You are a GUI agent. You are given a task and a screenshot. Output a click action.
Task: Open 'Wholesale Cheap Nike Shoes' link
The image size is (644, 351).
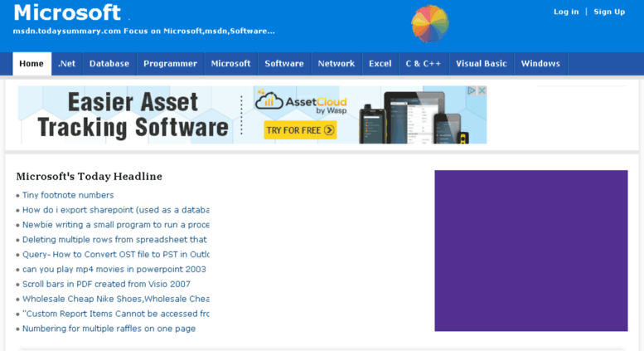[x=116, y=299]
